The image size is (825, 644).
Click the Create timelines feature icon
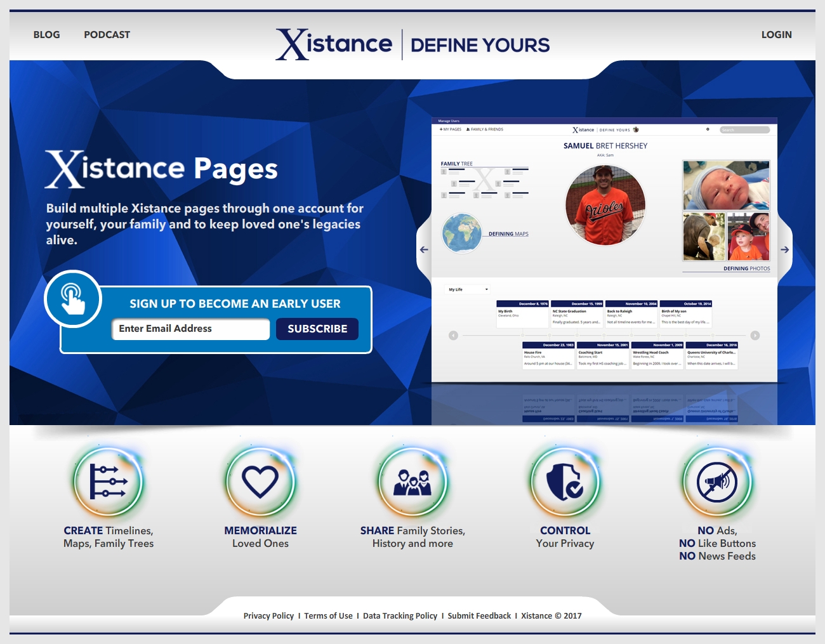pyautogui.click(x=108, y=482)
